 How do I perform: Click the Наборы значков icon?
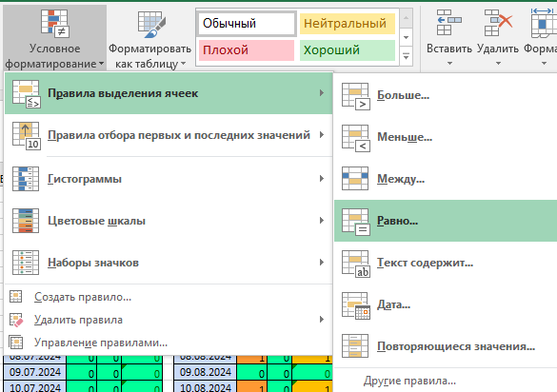(26, 263)
